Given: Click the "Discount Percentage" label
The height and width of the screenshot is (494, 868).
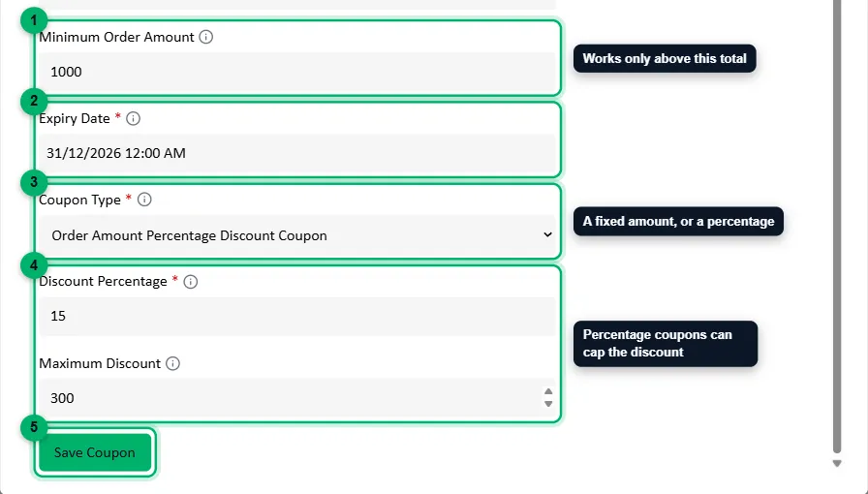Looking at the screenshot, I should pyautogui.click(x=103, y=281).
